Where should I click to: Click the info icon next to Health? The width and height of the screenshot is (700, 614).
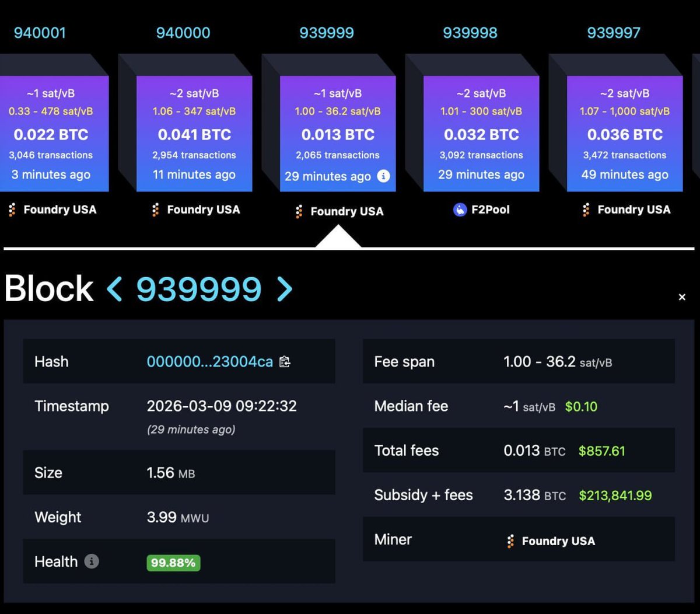click(x=92, y=561)
